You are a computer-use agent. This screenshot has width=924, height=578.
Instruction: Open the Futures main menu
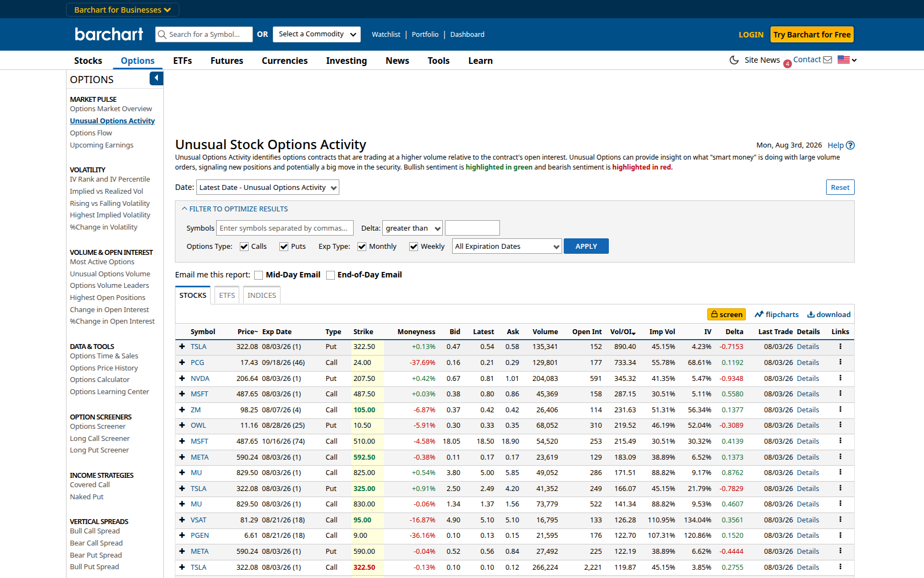point(227,61)
